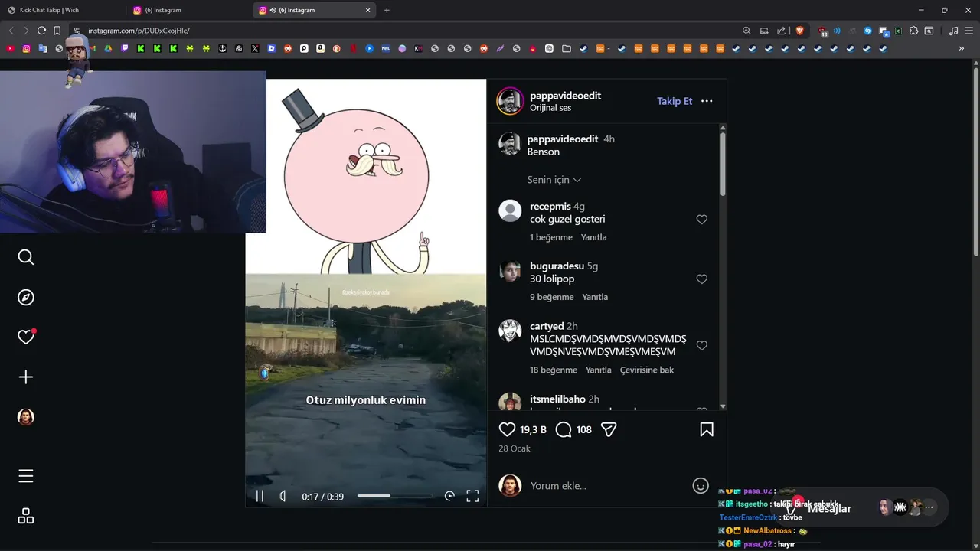Click the Brave Shields lion icon
The height and width of the screenshot is (551, 980).
pyautogui.click(x=800, y=31)
